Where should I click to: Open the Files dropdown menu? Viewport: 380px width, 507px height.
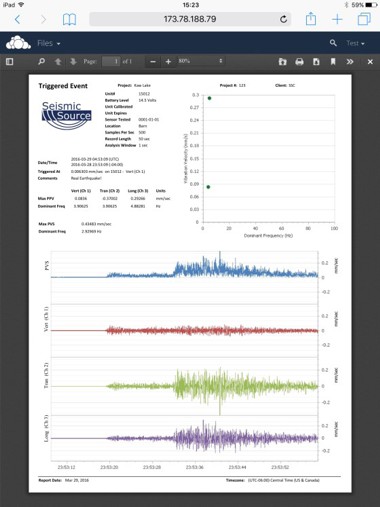[x=49, y=43]
